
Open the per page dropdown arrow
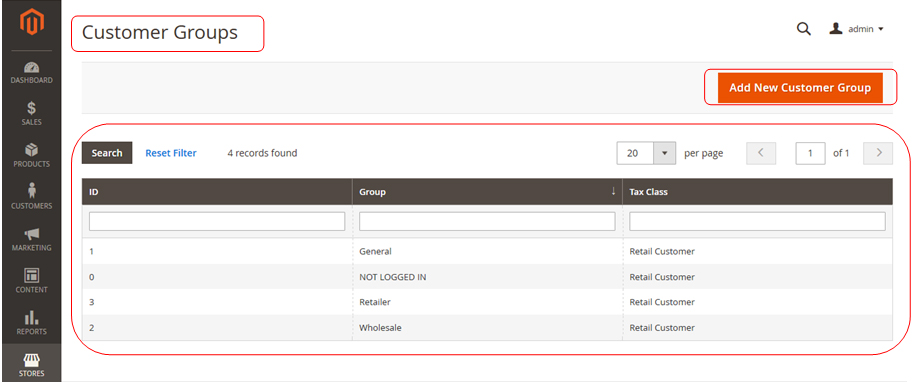click(664, 153)
